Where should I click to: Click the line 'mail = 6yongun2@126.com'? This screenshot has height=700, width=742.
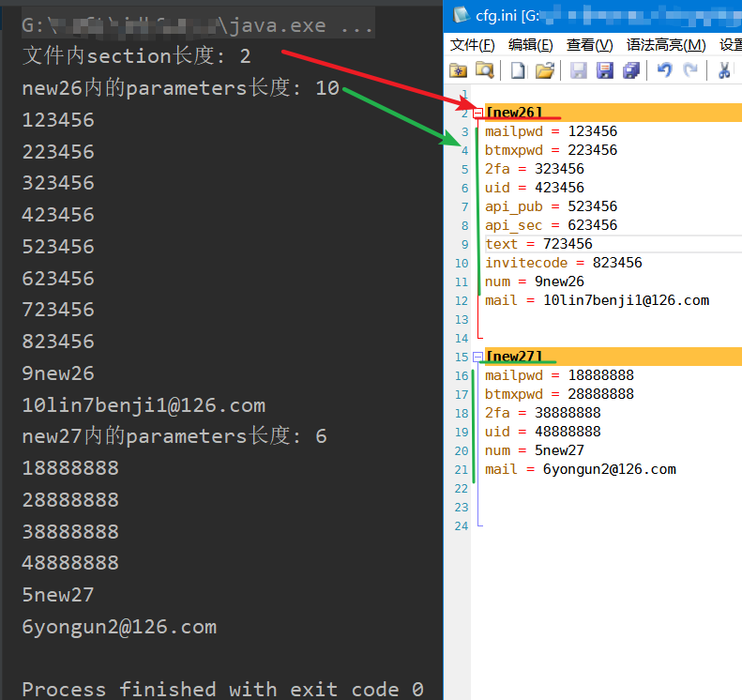point(580,469)
